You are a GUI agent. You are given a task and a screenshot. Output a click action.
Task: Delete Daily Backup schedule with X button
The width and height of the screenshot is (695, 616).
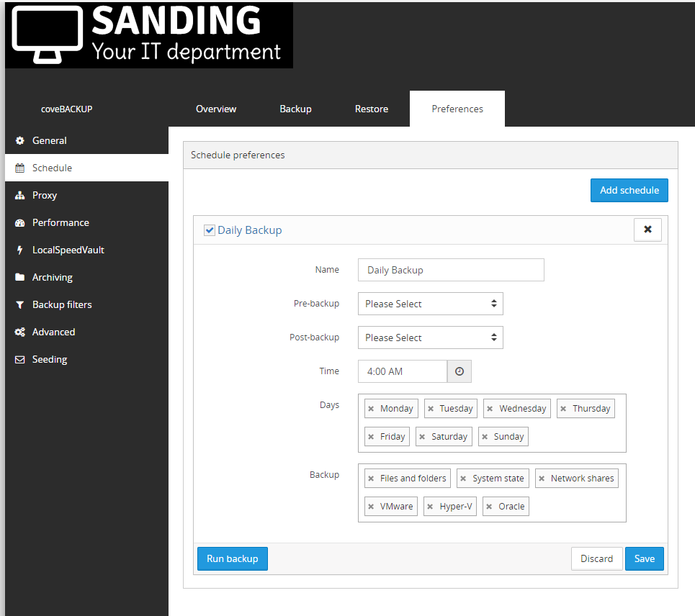click(647, 230)
